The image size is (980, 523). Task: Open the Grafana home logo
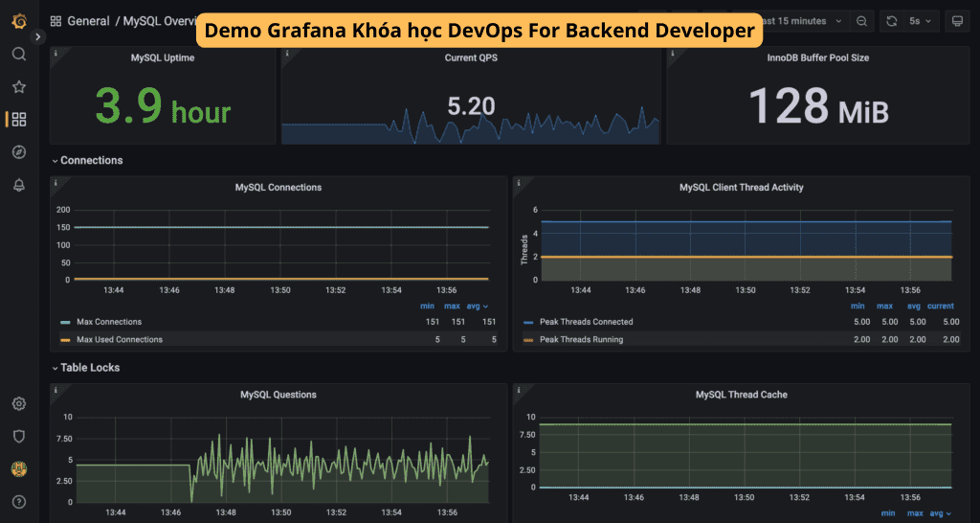click(19, 22)
